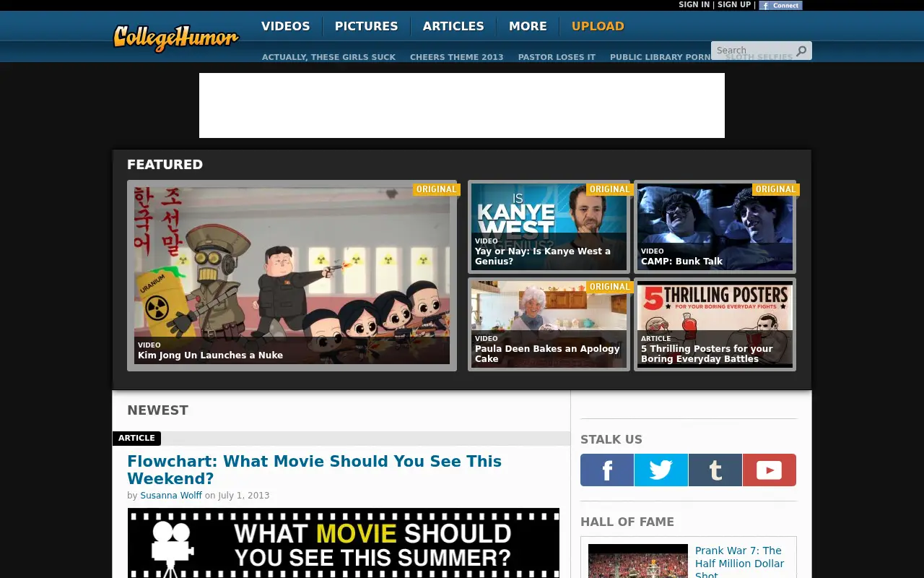Image resolution: width=924 pixels, height=578 pixels.
Task: Open 'Actually, These Girls Suck' trending link
Action: coord(328,57)
